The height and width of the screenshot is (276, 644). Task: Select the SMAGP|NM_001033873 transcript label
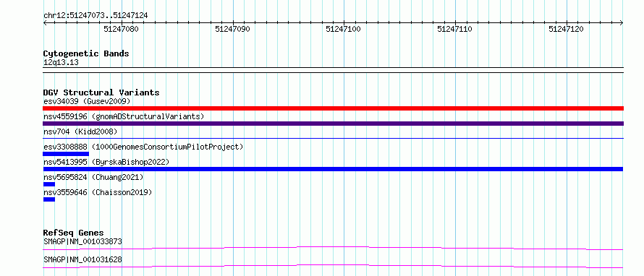pyautogui.click(x=82, y=241)
